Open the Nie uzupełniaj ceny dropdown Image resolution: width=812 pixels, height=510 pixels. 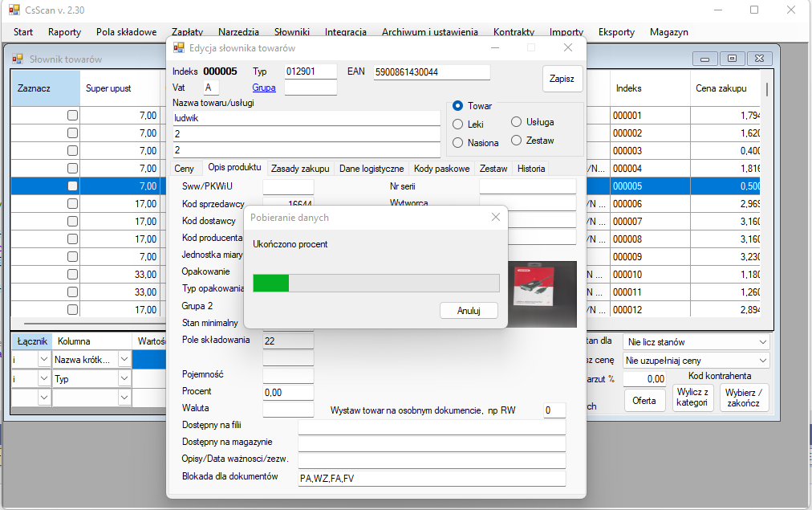[x=763, y=361]
